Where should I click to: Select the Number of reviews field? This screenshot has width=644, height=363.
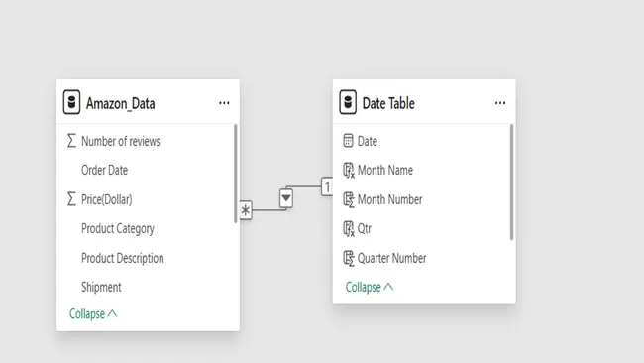(x=121, y=141)
